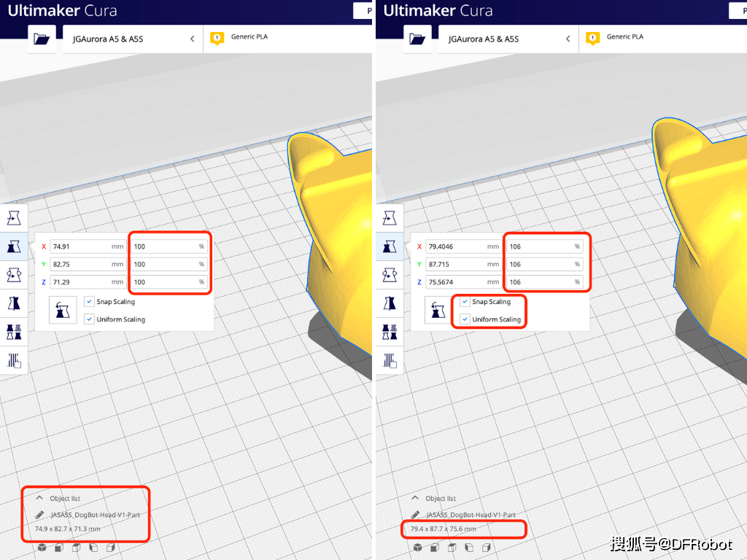Screen dimensions: 747x560
Task: Select Mirror tool in right window toolbar
Action: point(390,303)
